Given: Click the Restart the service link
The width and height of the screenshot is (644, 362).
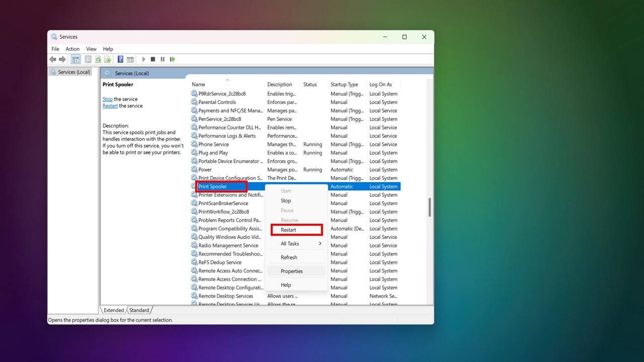Looking at the screenshot, I should [x=110, y=106].
